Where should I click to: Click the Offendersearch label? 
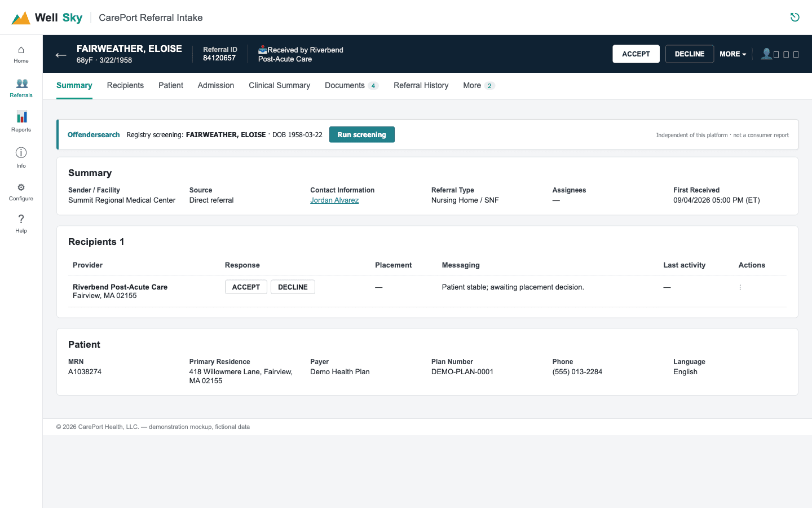[94, 135]
